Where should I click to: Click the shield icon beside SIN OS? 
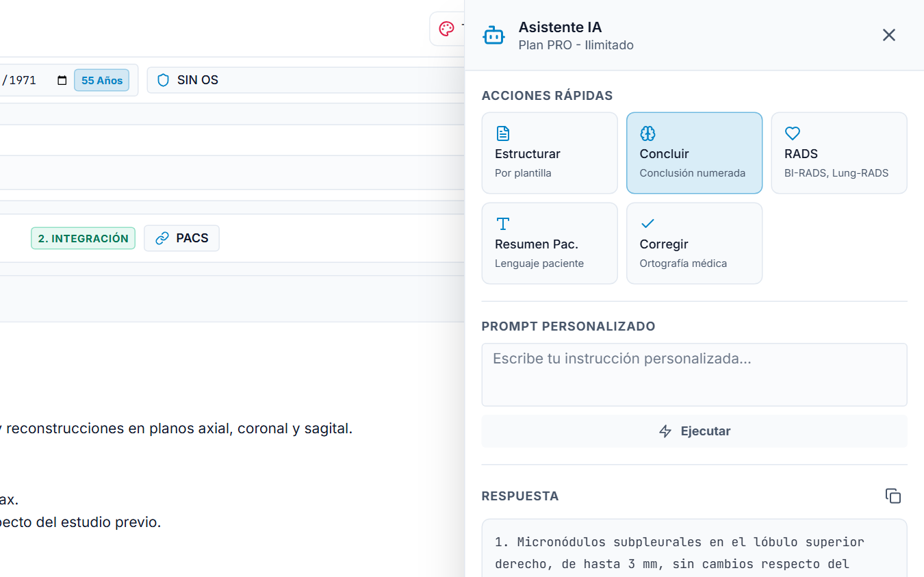[x=163, y=80]
